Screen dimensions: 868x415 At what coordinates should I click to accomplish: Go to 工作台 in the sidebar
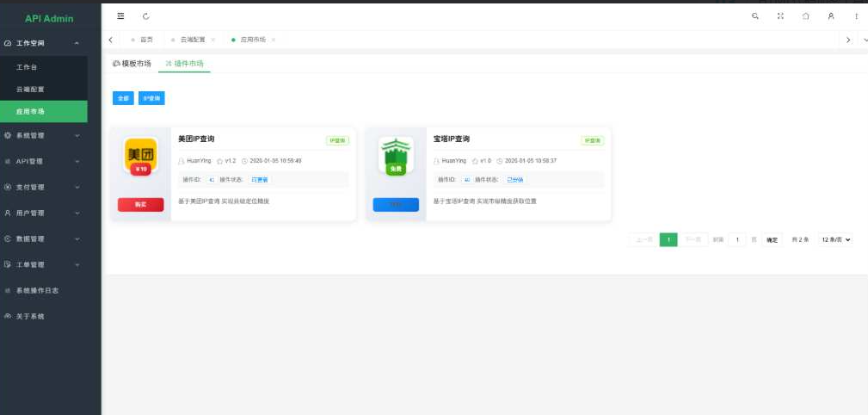click(44, 67)
